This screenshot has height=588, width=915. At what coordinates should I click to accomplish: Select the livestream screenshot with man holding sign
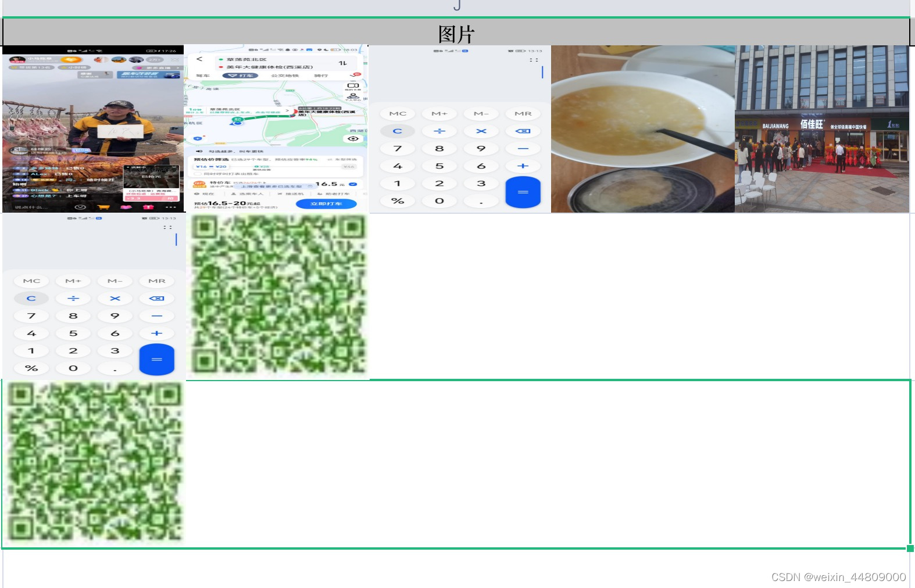click(93, 129)
